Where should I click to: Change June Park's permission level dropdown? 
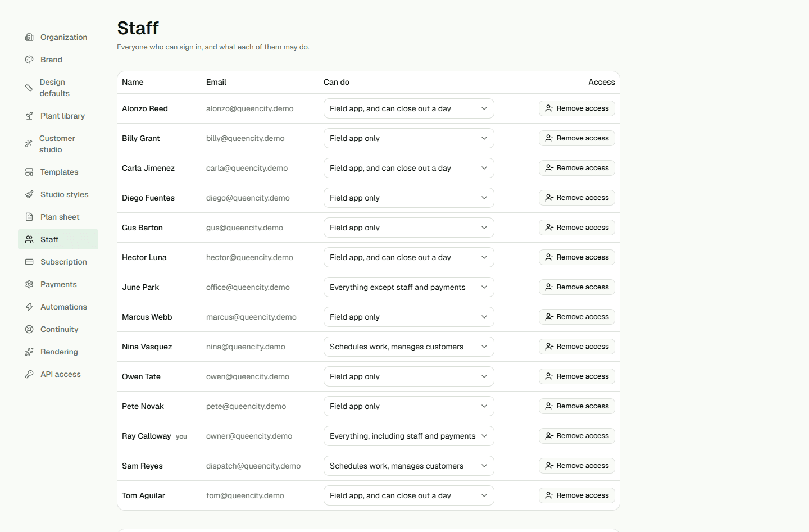[x=409, y=287]
